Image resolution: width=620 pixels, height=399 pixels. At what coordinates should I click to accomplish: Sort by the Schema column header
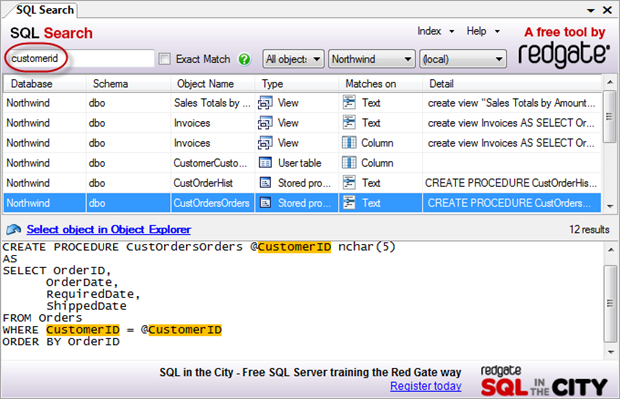129,84
